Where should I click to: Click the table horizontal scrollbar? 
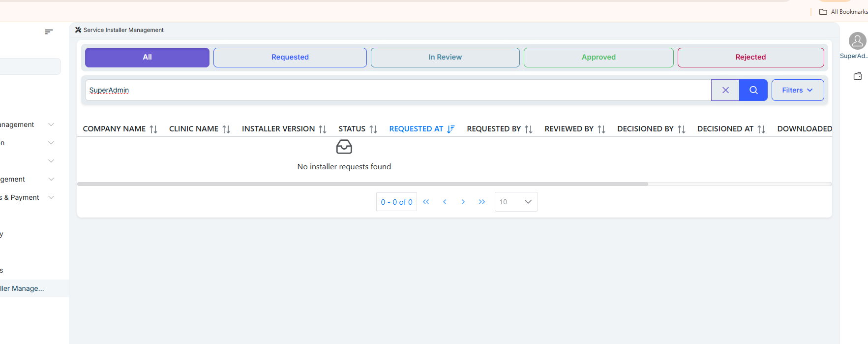click(362, 184)
